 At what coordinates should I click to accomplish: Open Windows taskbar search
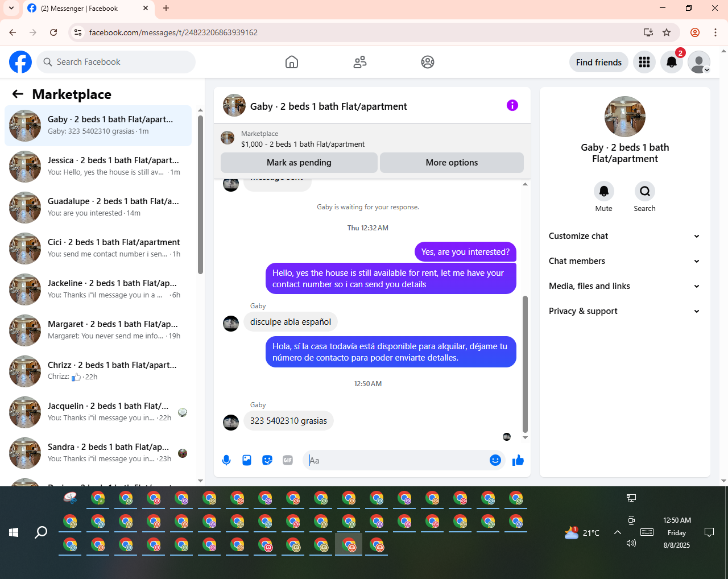[41, 532]
